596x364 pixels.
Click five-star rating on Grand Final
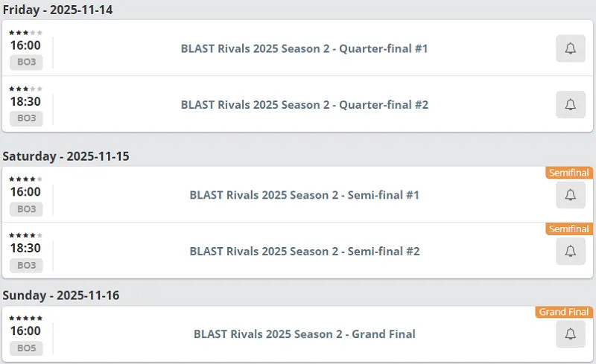[25, 318]
